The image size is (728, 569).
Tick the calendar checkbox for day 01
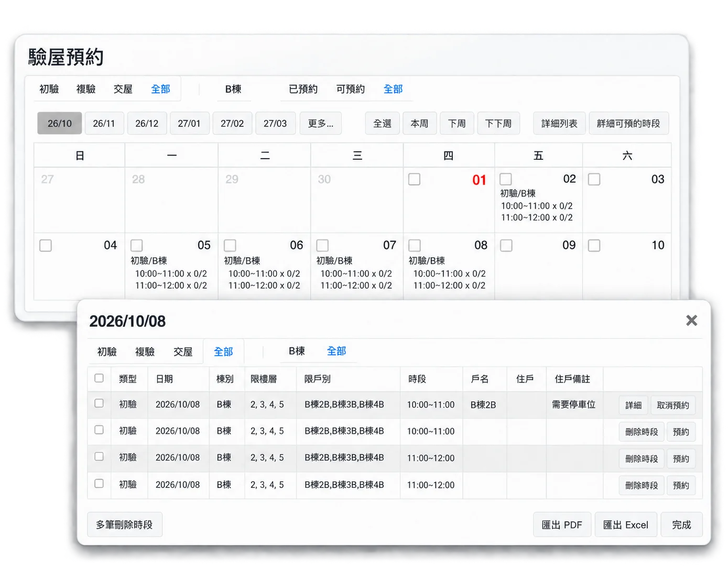[414, 179]
